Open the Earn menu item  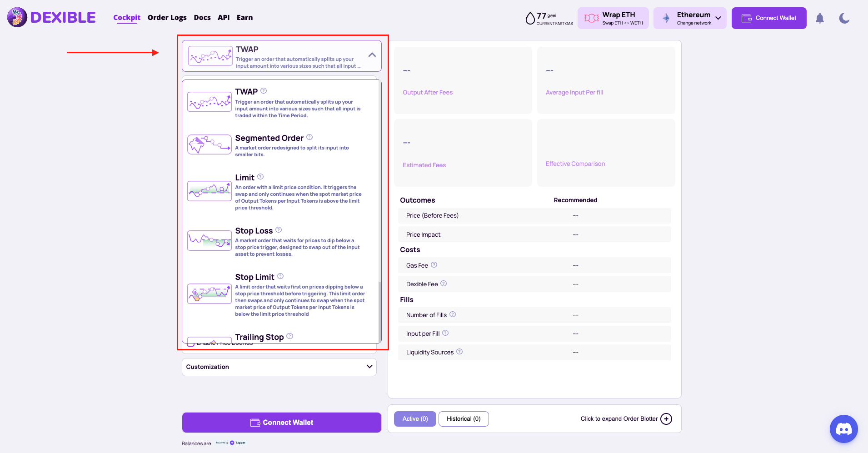click(x=244, y=18)
